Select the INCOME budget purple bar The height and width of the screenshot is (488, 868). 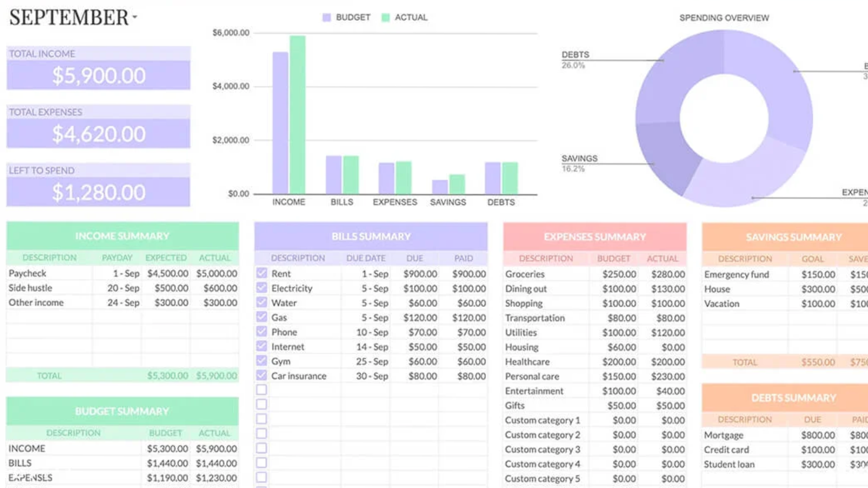click(x=280, y=123)
